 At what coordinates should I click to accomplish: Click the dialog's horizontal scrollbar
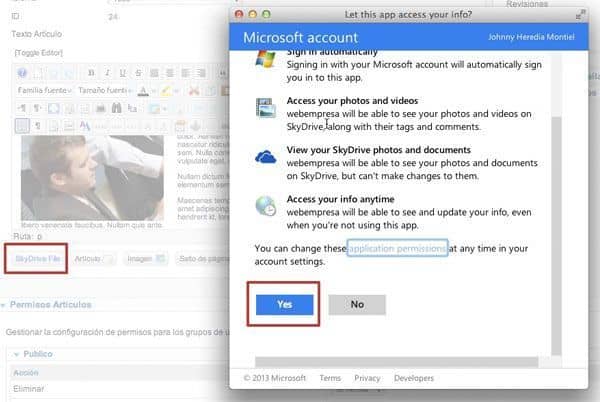tap(396, 362)
